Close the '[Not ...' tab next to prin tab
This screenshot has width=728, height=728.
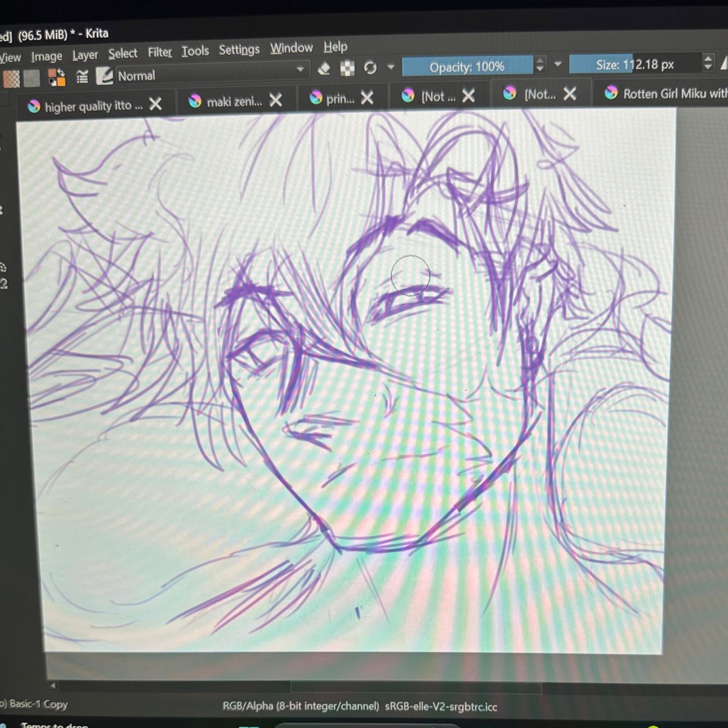pos(468,95)
